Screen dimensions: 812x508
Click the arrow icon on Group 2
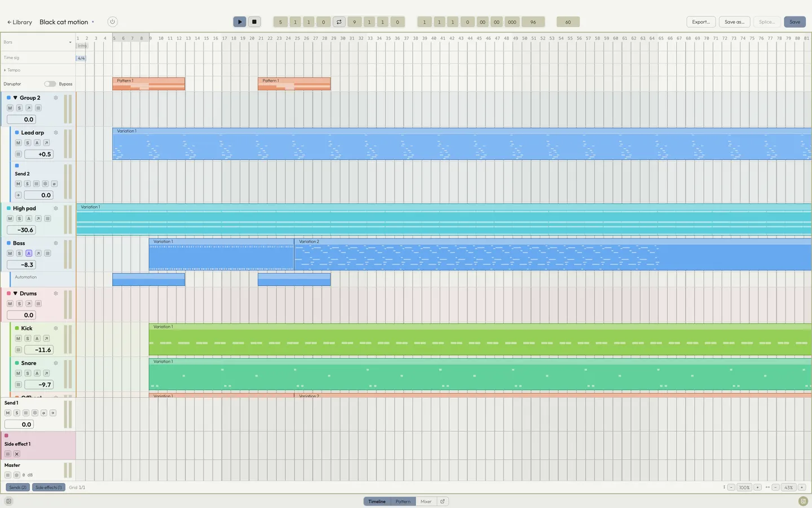tap(29, 108)
